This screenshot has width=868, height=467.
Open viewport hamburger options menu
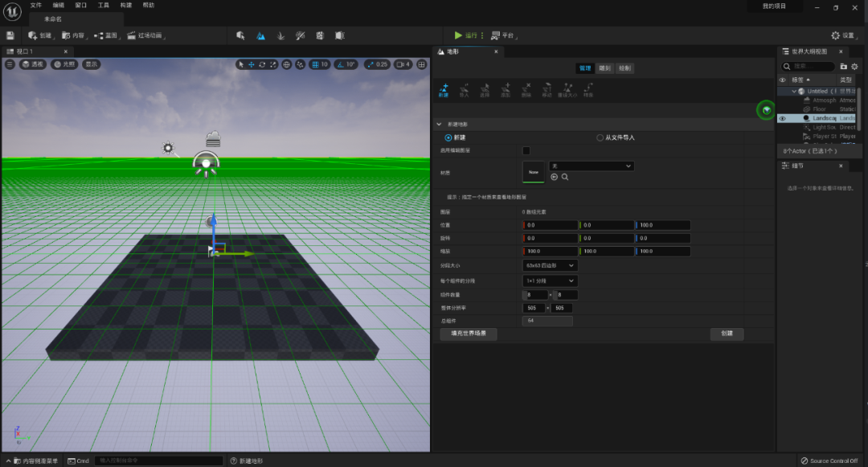pos(10,64)
